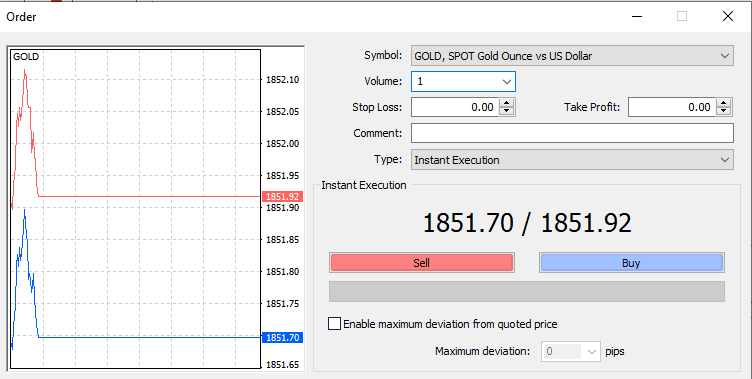The height and width of the screenshot is (379, 752).
Task: Click the 1851.92 ask price label on chart
Action: pyautogui.click(x=282, y=197)
